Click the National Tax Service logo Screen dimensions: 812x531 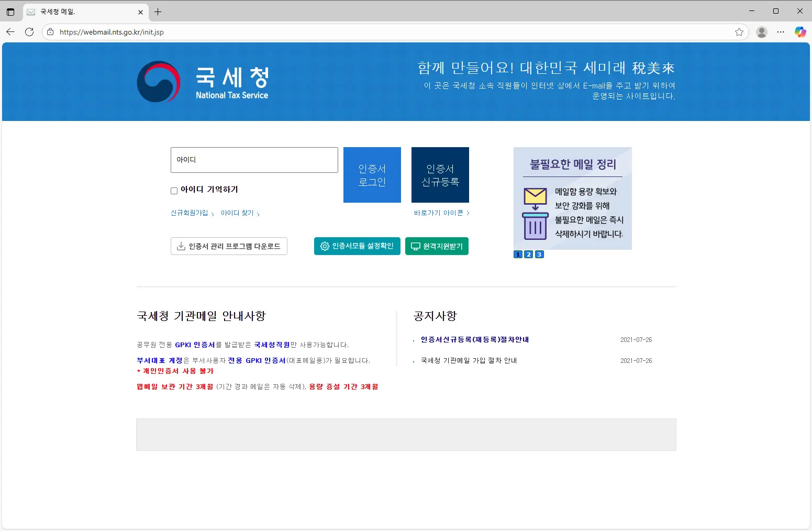(x=203, y=82)
